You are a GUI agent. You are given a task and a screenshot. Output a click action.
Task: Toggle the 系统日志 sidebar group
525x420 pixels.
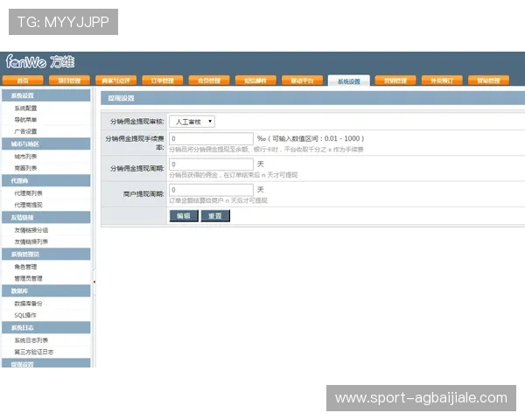(x=23, y=327)
